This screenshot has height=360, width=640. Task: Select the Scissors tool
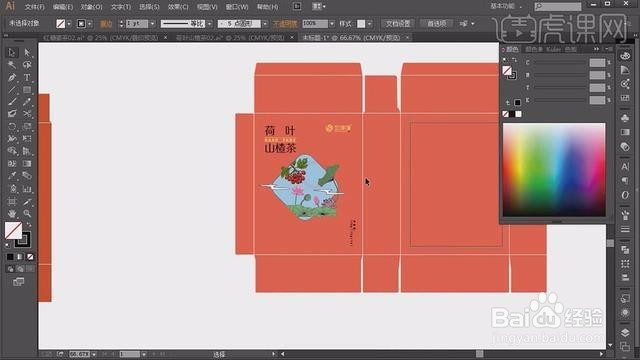[27, 114]
